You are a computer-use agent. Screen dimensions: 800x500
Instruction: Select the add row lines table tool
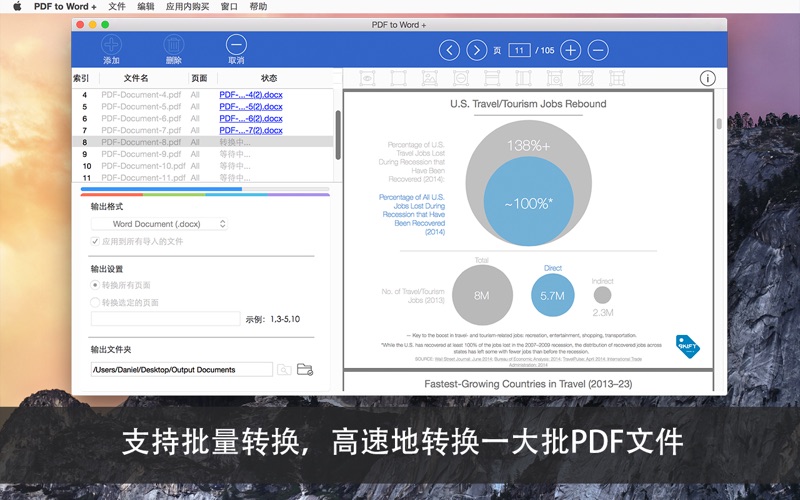pos(492,78)
